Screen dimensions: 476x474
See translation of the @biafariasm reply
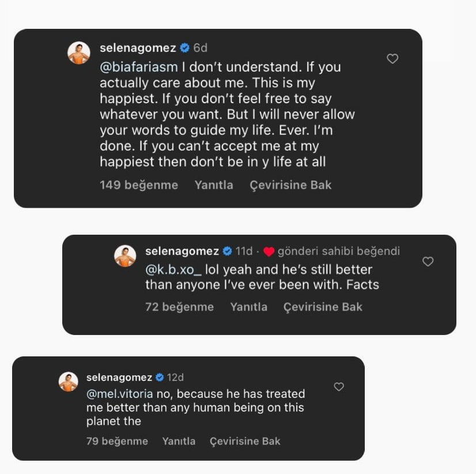tap(290, 185)
